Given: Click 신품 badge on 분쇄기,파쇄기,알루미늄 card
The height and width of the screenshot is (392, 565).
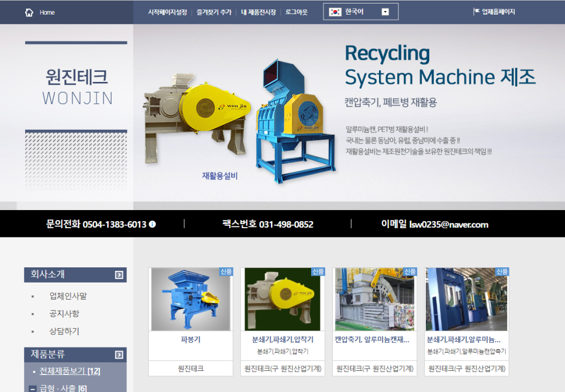Looking at the screenshot, I should 502,271.
